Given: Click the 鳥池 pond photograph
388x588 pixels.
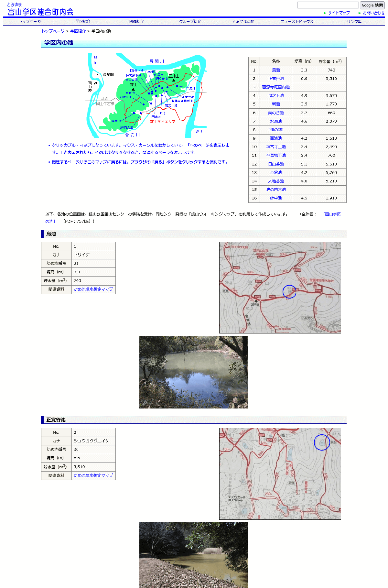Looking at the screenshot, I should pyautogui.click(x=194, y=372).
